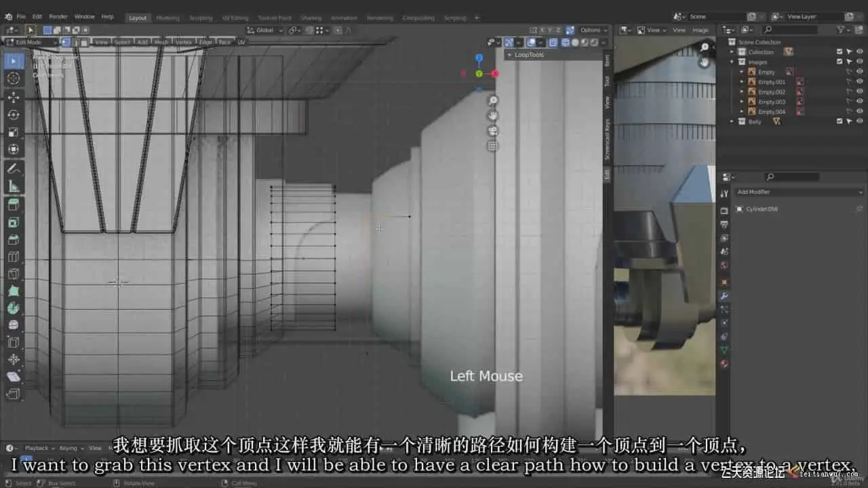Toggle visibility of the Bally collection
868x488 pixels.
click(859, 121)
